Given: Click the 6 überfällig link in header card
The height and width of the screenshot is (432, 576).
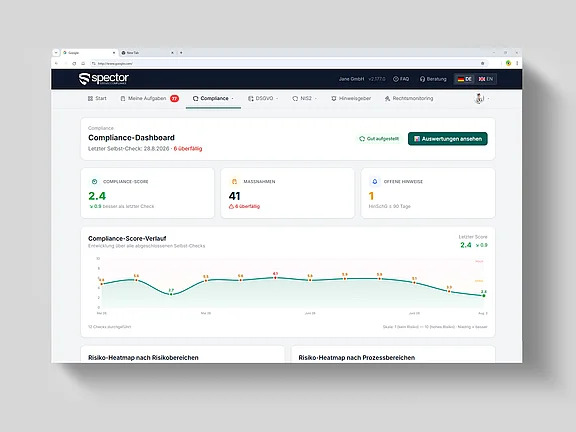Looking at the screenshot, I should pos(188,149).
